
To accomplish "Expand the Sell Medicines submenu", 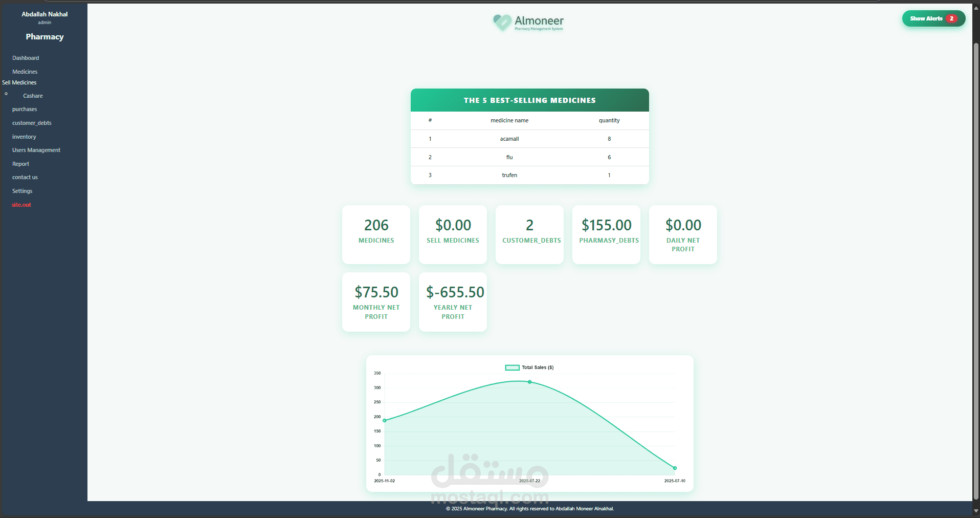I will [x=19, y=82].
